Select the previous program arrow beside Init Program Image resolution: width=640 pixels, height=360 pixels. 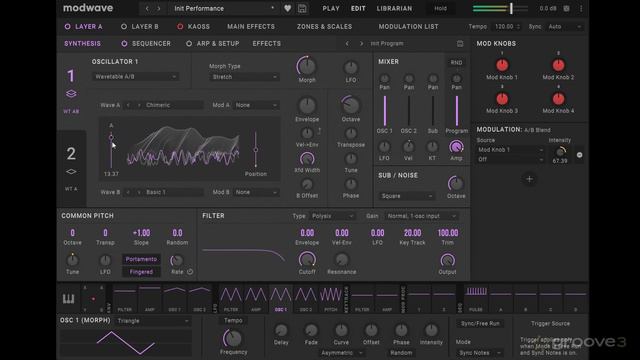pyautogui.click(x=347, y=43)
